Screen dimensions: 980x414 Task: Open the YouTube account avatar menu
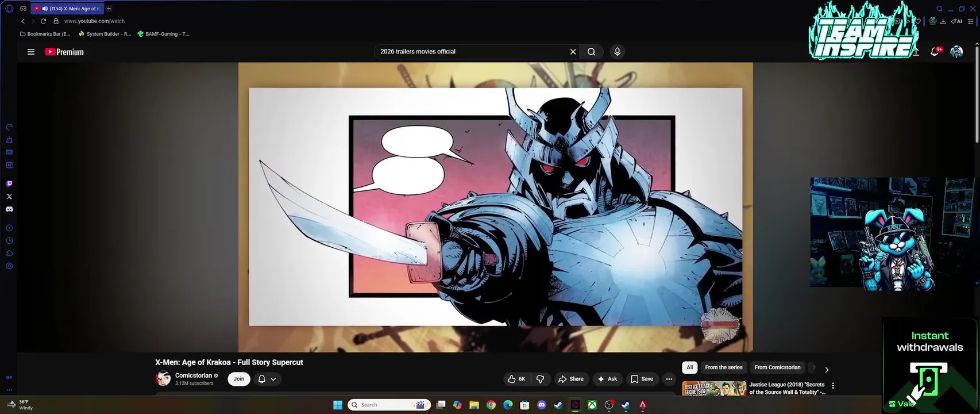click(x=956, y=52)
